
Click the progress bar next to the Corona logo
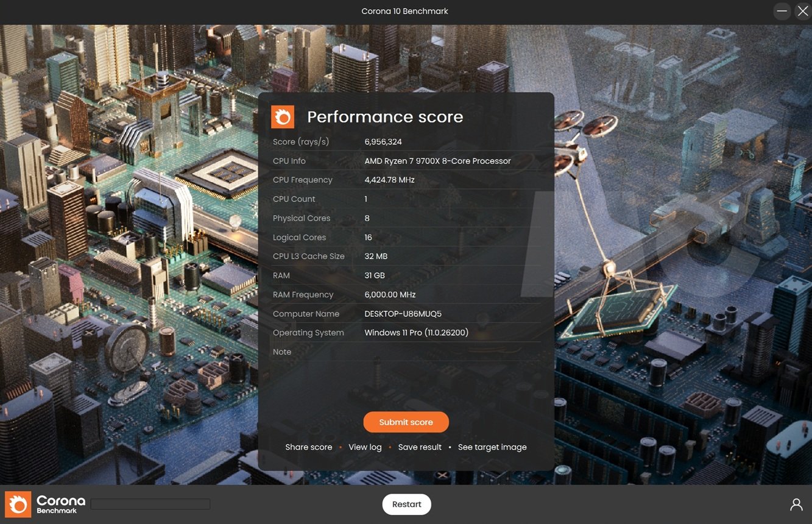(x=150, y=503)
